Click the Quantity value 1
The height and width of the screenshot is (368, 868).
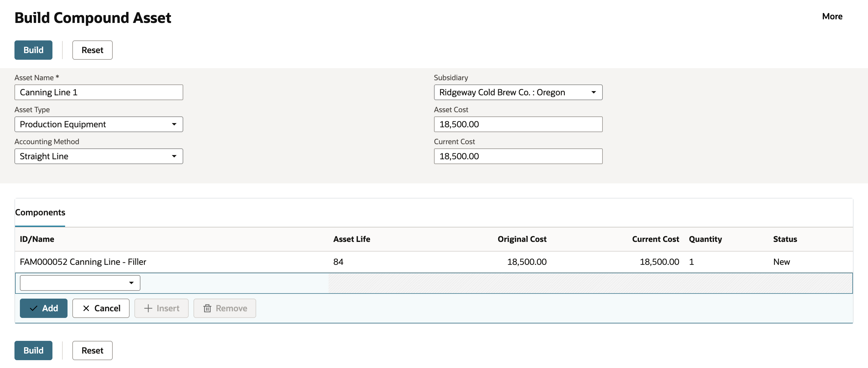pyautogui.click(x=691, y=262)
